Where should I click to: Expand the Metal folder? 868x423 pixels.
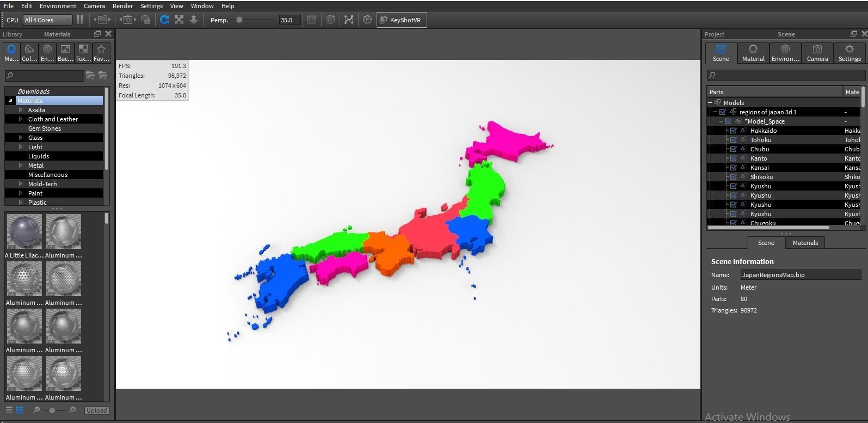21,165
